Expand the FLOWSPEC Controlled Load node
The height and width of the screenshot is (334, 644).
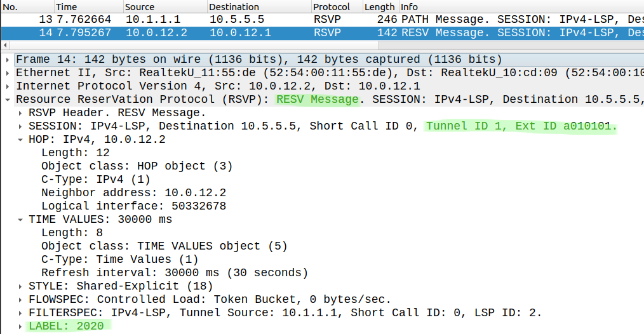point(20,300)
